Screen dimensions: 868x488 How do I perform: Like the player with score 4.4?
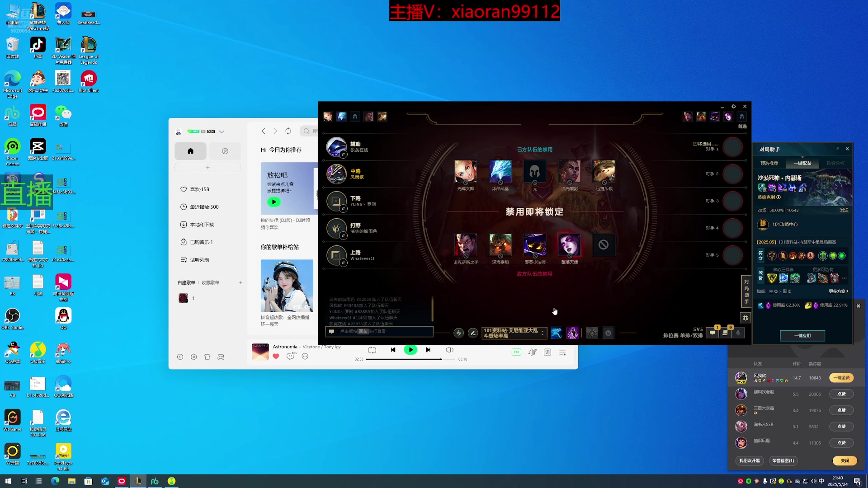(x=841, y=443)
